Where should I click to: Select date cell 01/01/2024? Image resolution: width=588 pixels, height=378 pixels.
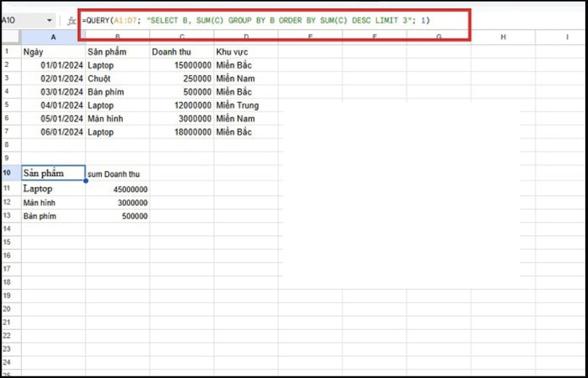tap(53, 65)
